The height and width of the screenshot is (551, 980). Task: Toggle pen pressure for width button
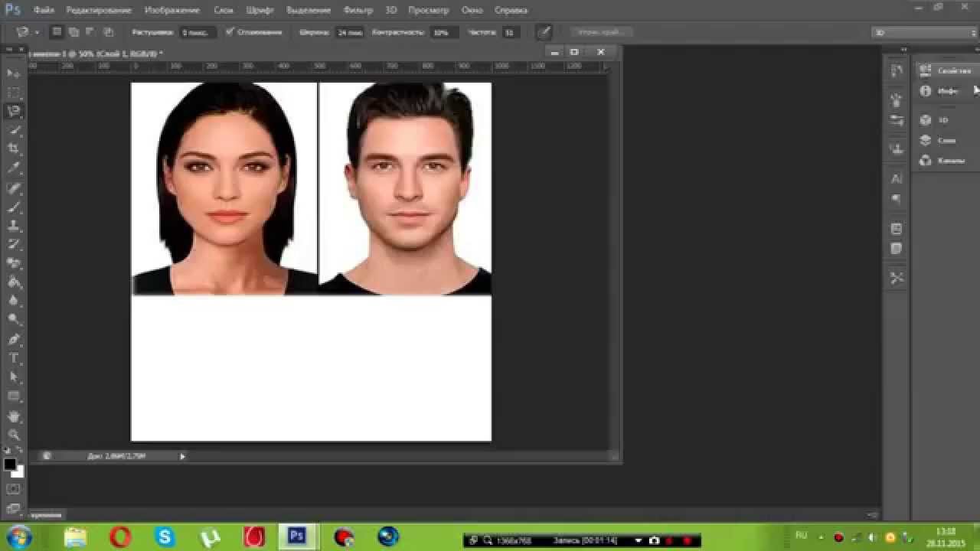tap(544, 32)
